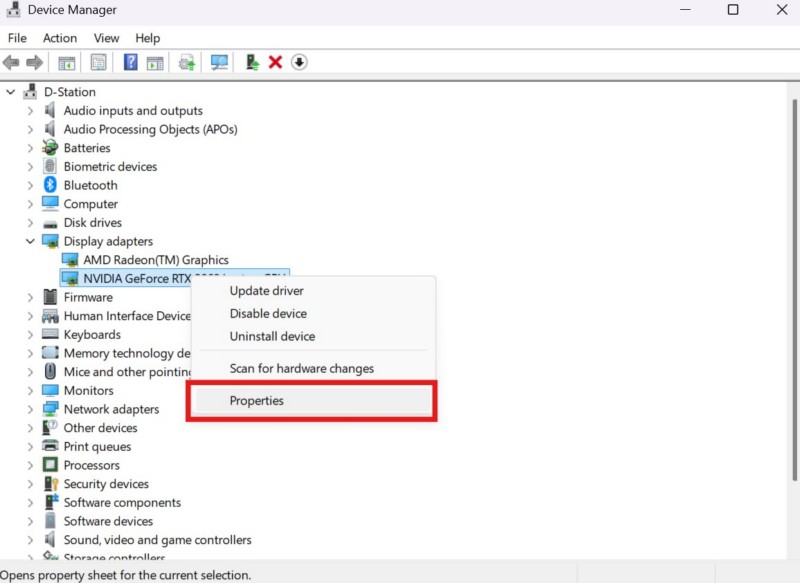This screenshot has width=800, height=583.
Task: Open the Action menu
Action: 59,38
